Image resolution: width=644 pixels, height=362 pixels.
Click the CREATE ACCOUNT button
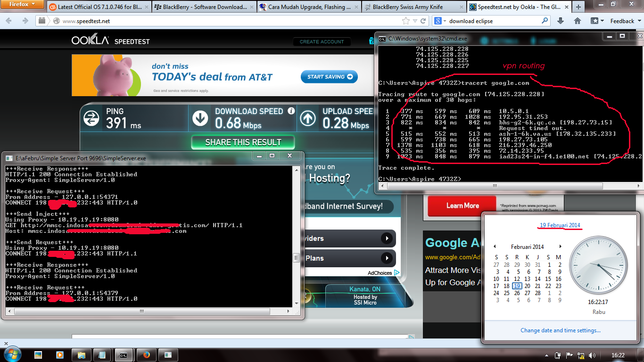click(x=322, y=41)
